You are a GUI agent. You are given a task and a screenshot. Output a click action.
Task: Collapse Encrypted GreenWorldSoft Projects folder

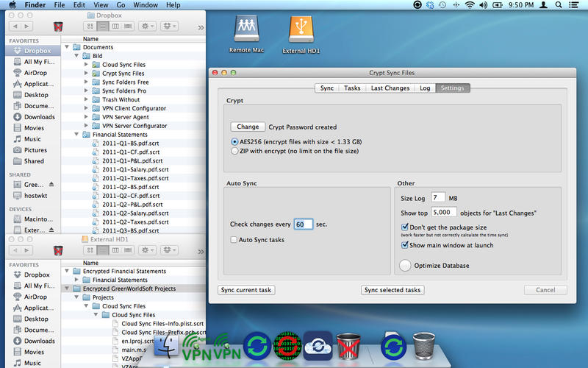67,289
